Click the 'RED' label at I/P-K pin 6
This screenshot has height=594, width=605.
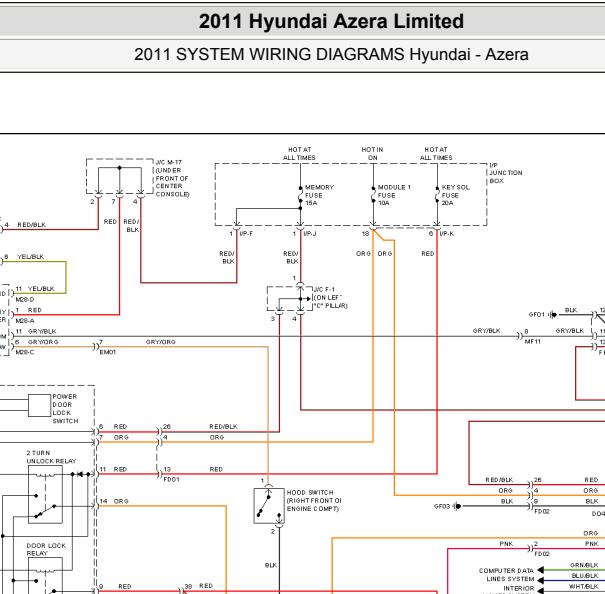point(428,254)
